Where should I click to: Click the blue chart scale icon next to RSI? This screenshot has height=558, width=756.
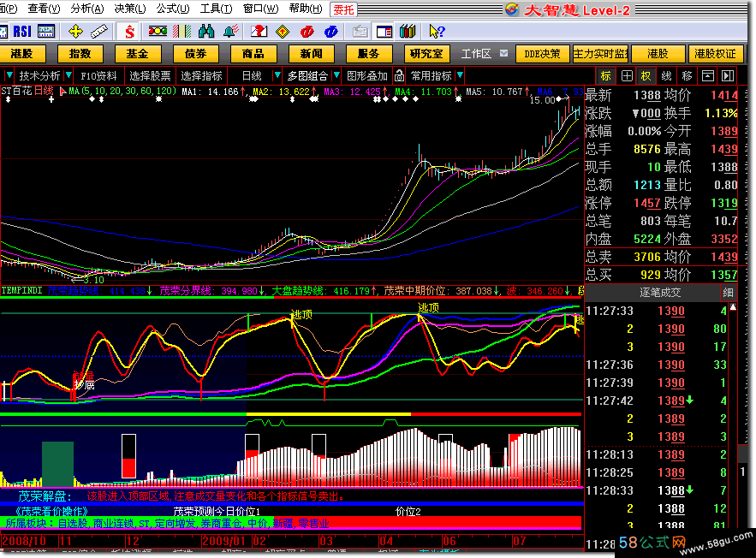(46, 32)
